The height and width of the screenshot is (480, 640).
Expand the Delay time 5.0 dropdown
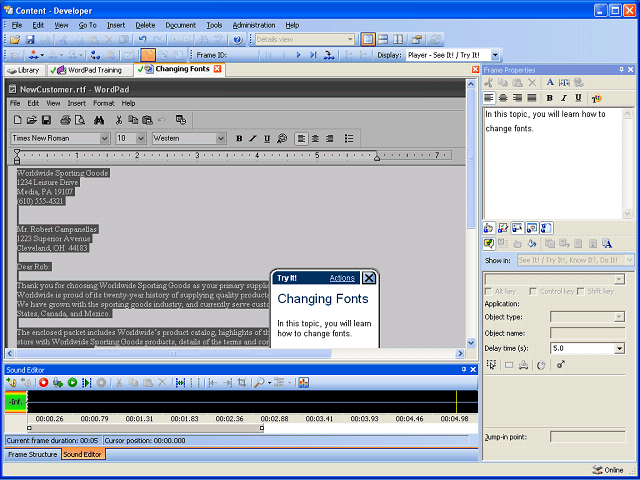(x=620, y=349)
